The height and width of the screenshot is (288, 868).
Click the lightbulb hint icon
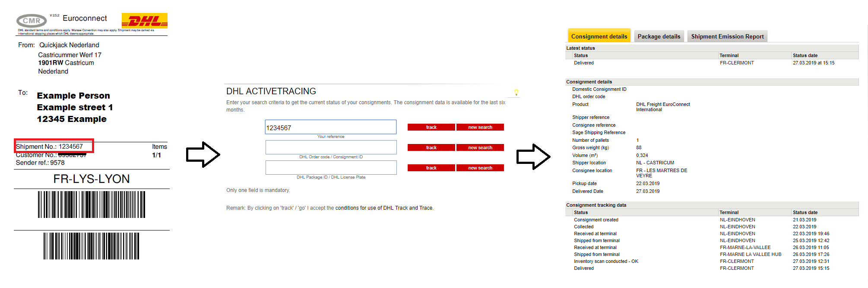pyautogui.click(x=516, y=92)
